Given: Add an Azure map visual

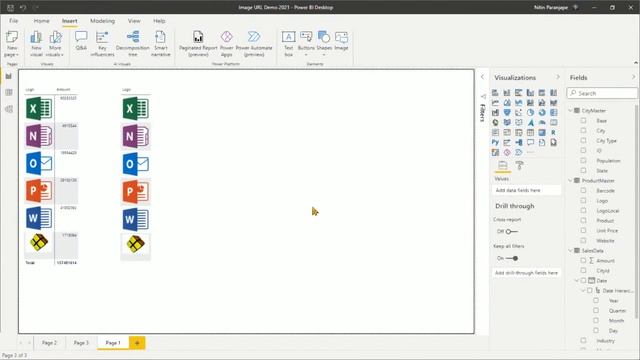Looking at the screenshot, I should (530, 122).
